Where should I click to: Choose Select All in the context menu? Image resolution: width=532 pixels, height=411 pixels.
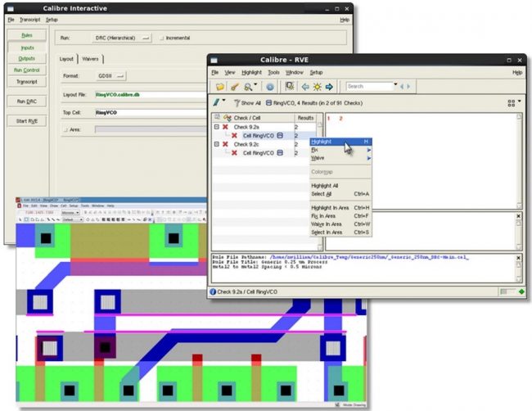point(340,194)
